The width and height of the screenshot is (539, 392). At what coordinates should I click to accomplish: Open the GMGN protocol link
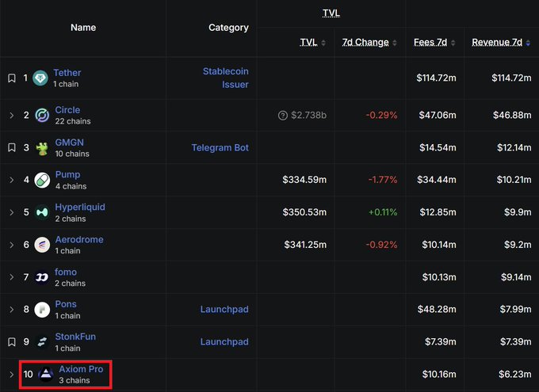70,143
